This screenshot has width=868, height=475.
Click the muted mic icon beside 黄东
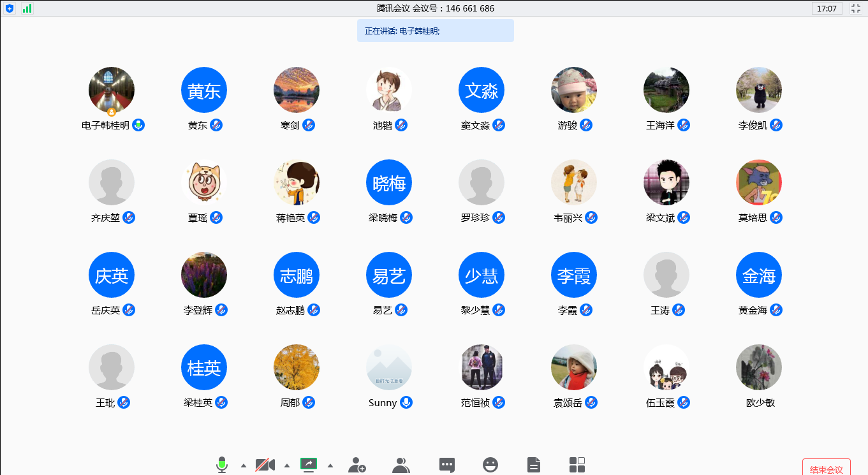click(x=216, y=125)
